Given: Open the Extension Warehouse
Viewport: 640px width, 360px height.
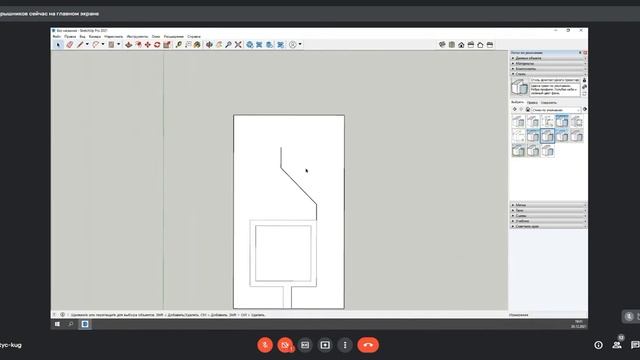Looking at the screenshot, I should [x=259, y=44].
